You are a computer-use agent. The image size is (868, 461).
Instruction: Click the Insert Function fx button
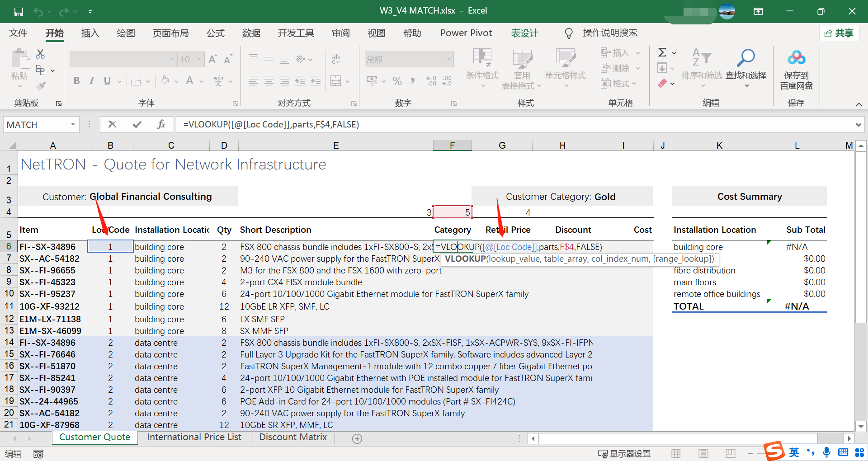click(161, 124)
